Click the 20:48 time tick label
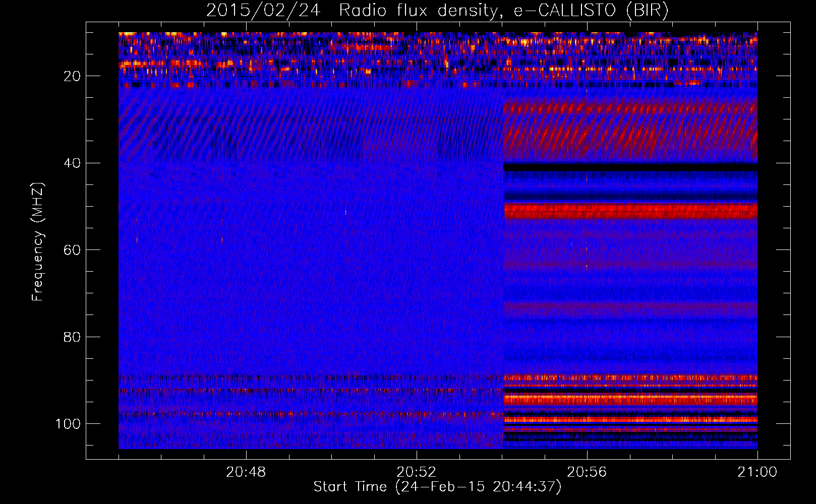The height and width of the screenshot is (504, 816). click(246, 472)
